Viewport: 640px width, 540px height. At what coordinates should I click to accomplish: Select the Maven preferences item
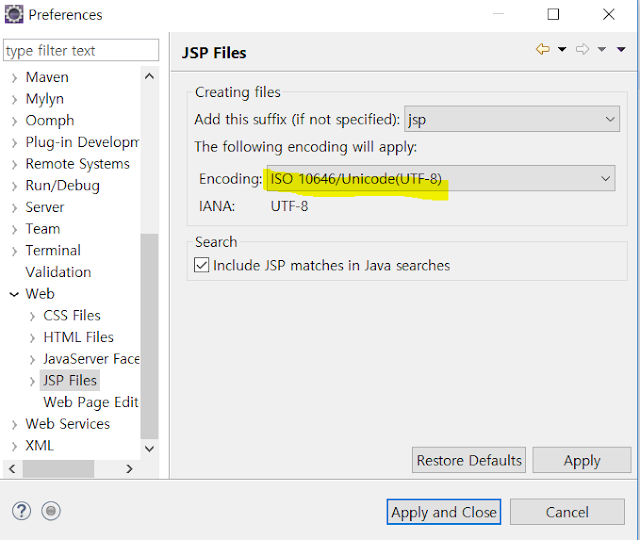[47, 77]
